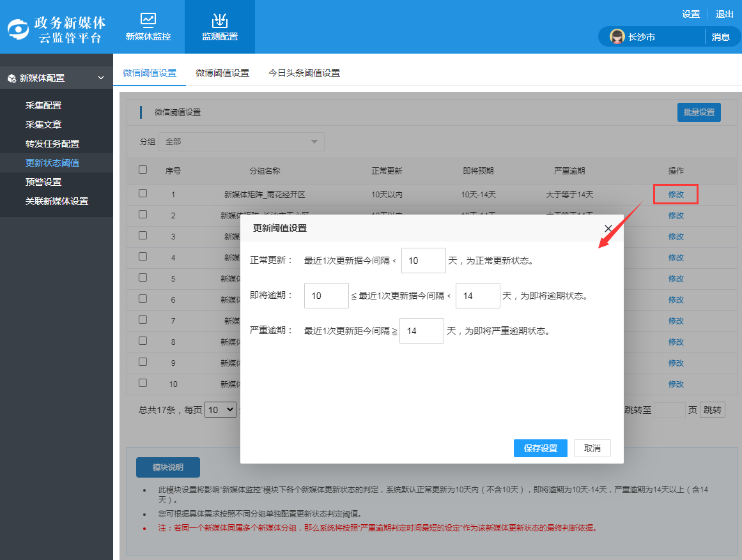Select 预警设置 in the sidebar
This screenshot has width=742, height=560.
(43, 182)
